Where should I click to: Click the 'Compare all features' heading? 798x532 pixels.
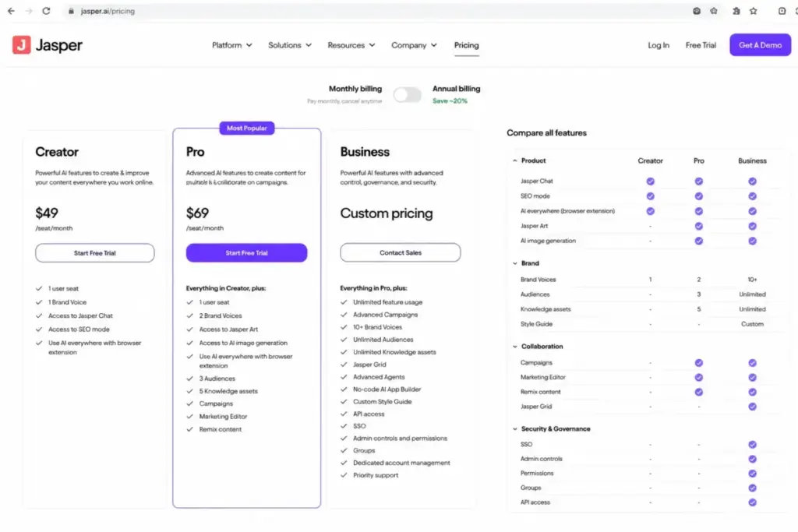tap(546, 132)
